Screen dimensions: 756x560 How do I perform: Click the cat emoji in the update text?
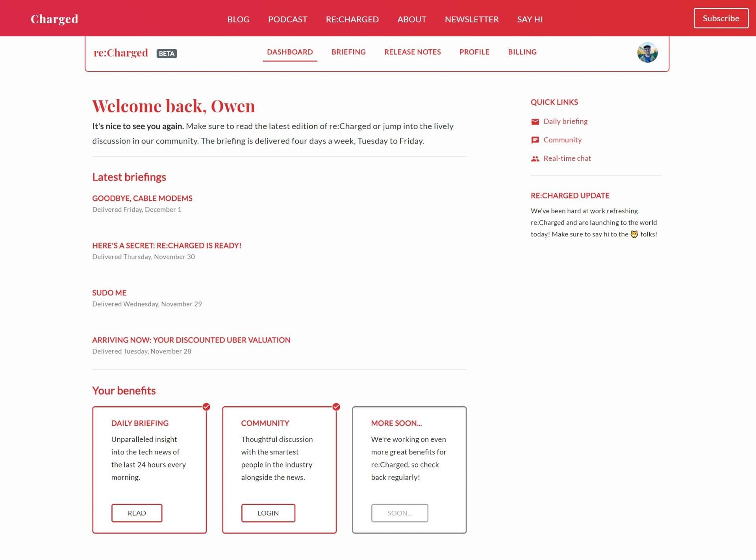coord(634,234)
